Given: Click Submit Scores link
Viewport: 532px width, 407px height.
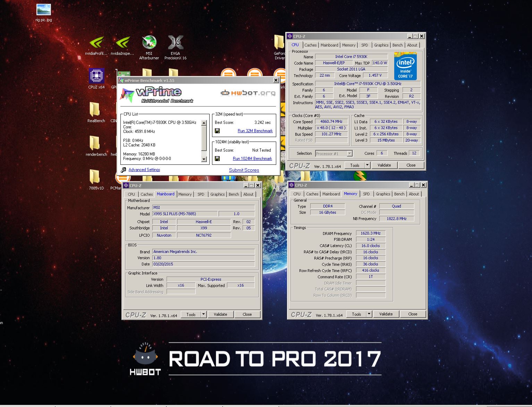Looking at the screenshot, I should (244, 170).
